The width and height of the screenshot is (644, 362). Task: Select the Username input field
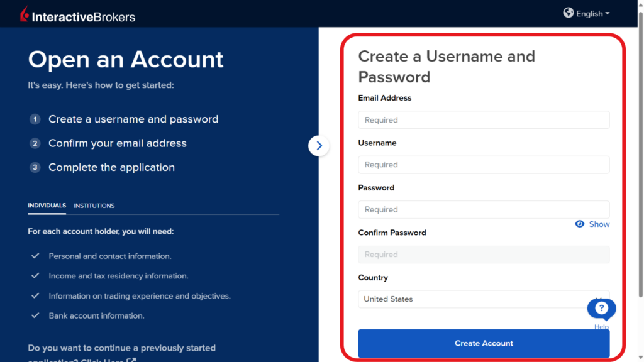[x=484, y=165]
